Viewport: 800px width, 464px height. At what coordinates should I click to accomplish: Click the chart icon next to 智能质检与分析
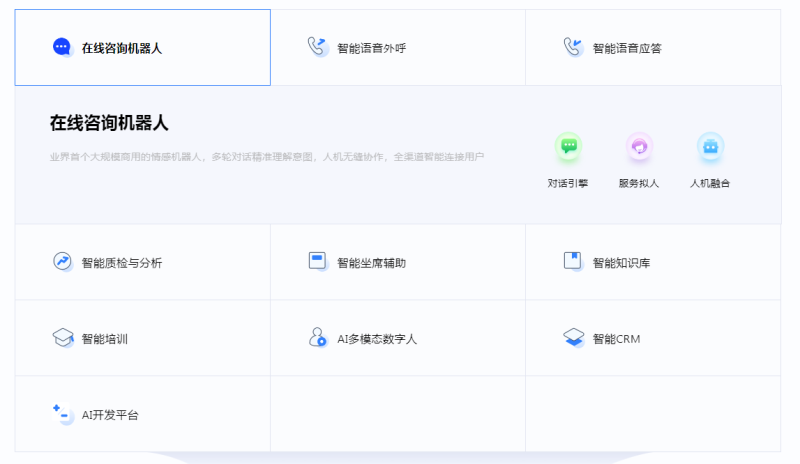pos(62,262)
